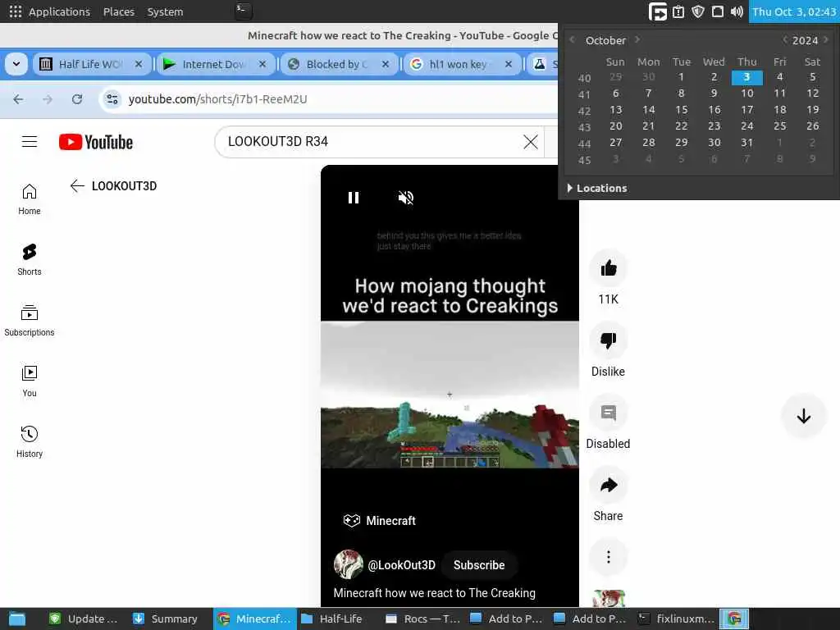This screenshot has width=840, height=630.
Task: Share this short
Action: [x=608, y=486]
